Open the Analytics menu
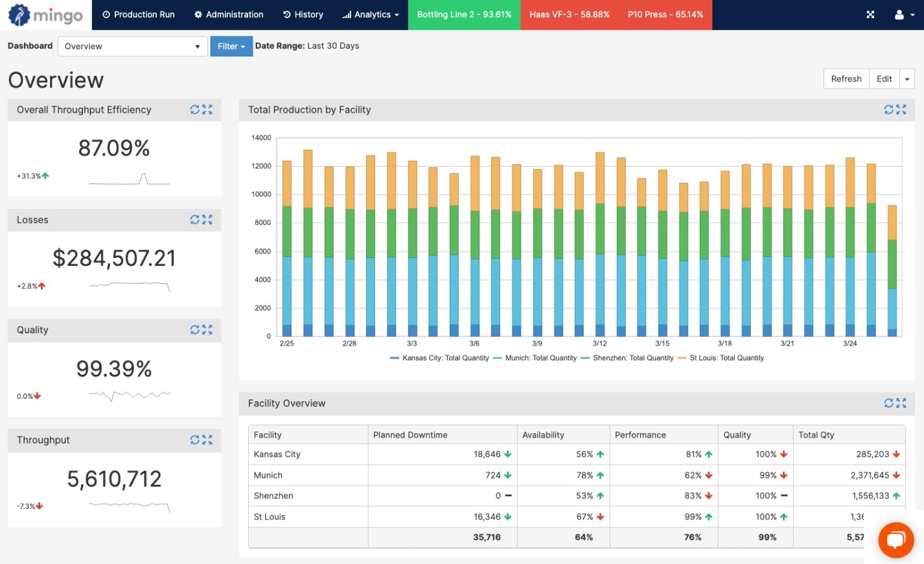The height and width of the screenshot is (564, 924). click(370, 14)
